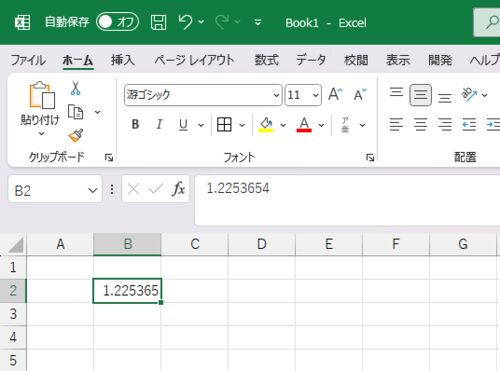Open Insert Function fx button

tap(178, 189)
